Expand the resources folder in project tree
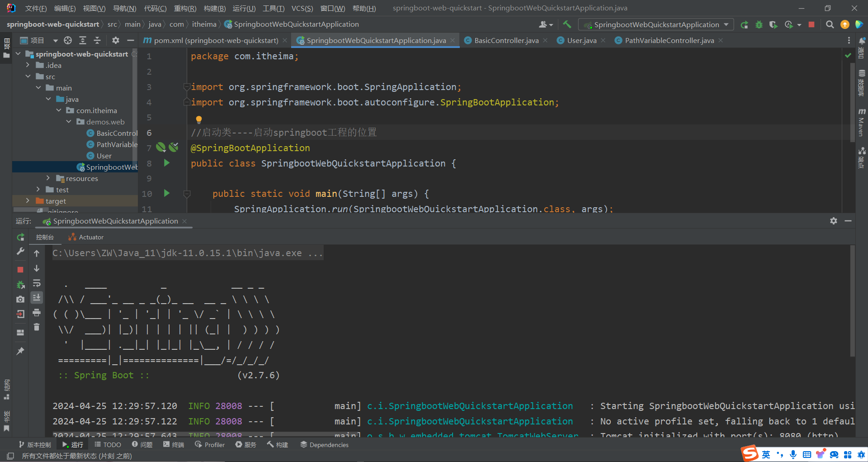Image resolution: width=868 pixels, height=462 pixels. point(48,178)
